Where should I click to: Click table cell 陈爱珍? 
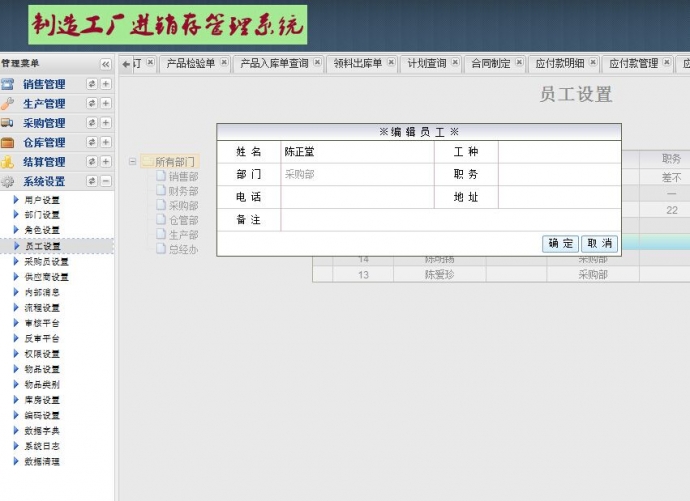tap(440, 275)
